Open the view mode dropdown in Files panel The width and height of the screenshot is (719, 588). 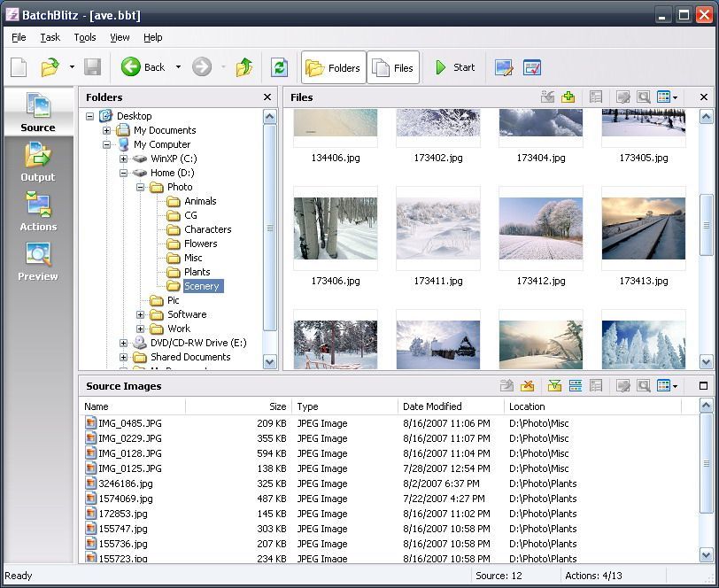coord(676,97)
